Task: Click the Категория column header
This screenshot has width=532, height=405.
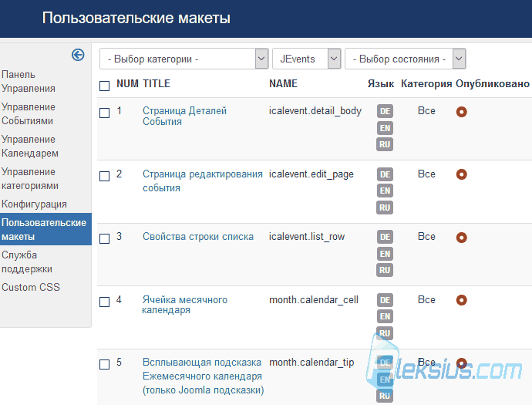Action: [x=426, y=84]
